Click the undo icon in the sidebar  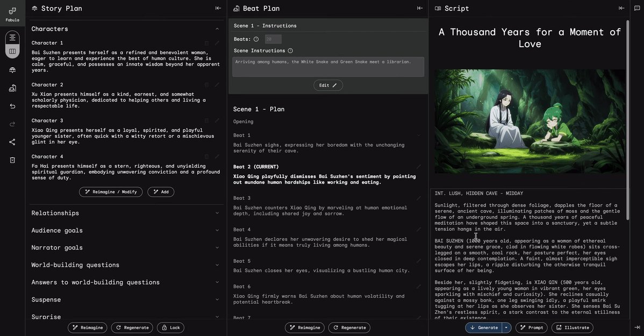point(12,106)
